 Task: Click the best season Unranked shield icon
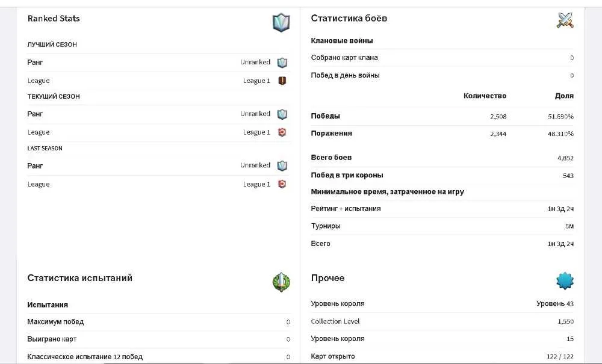click(282, 63)
